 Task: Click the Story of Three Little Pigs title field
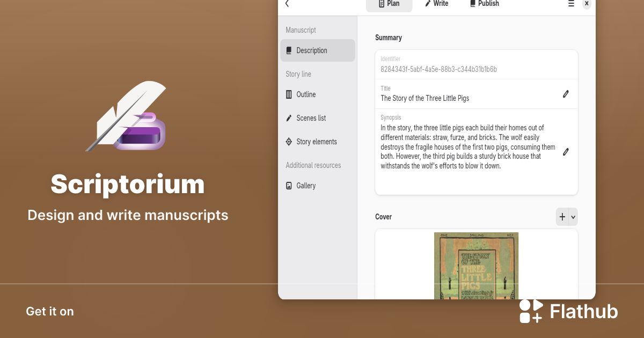pyautogui.click(x=425, y=98)
